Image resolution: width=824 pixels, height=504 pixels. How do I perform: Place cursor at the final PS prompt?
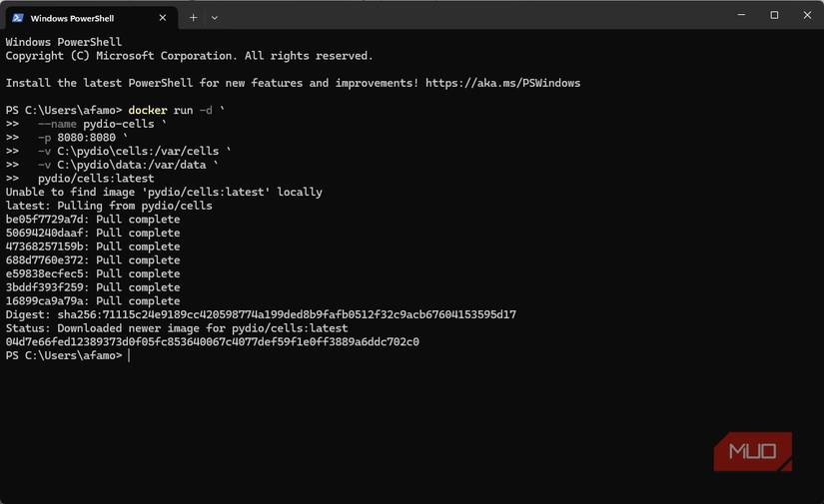[129, 355]
